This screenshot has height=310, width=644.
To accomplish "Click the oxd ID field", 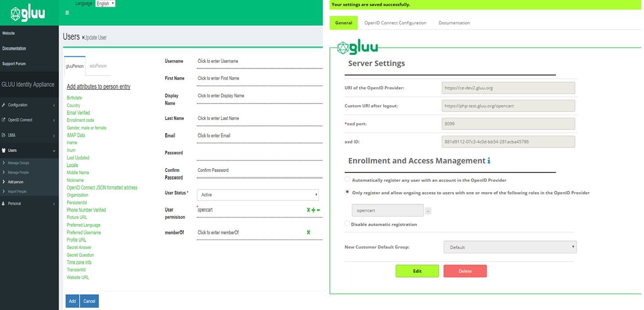I will tap(508, 142).
